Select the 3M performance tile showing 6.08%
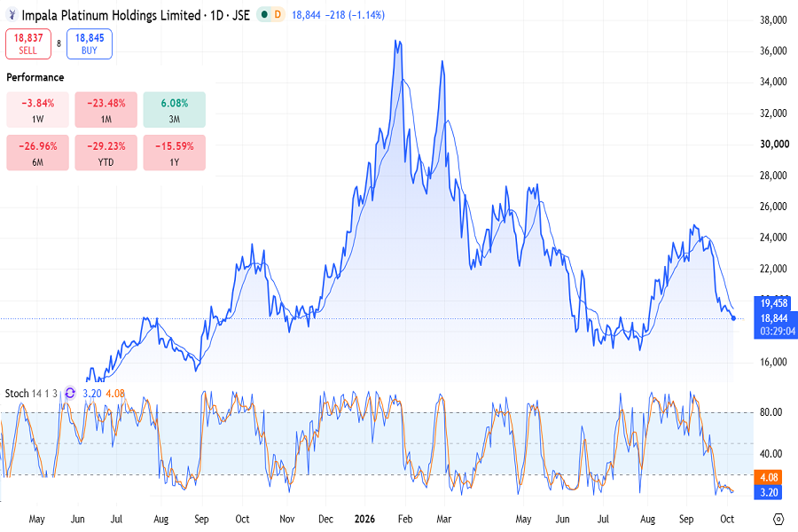Image resolution: width=798 pixels, height=532 pixels. 175,110
